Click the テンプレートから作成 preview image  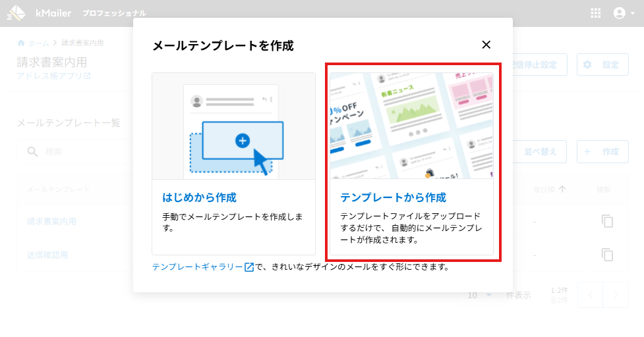point(411,126)
